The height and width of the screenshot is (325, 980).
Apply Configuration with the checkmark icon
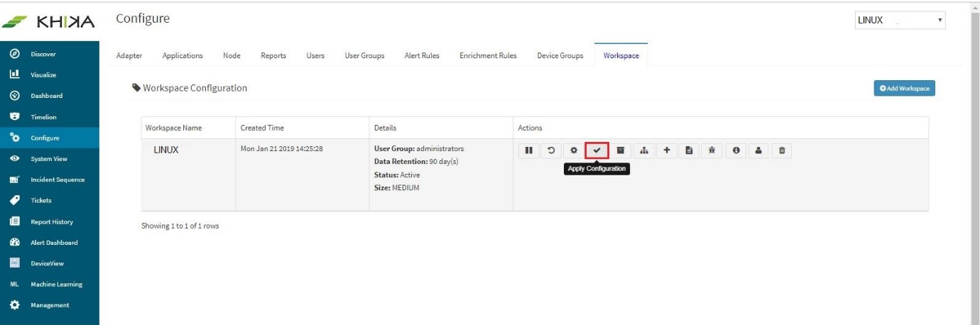(x=597, y=150)
